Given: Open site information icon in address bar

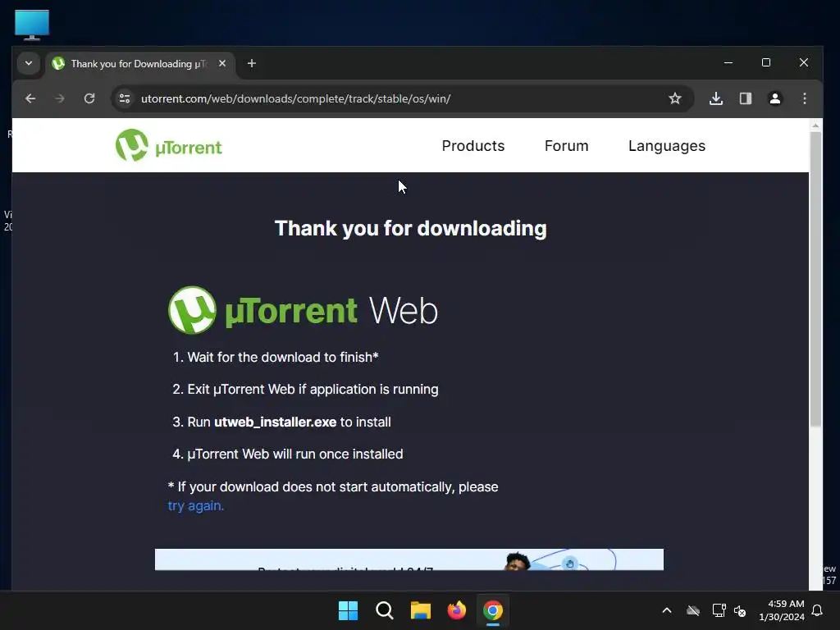Looking at the screenshot, I should (x=125, y=98).
